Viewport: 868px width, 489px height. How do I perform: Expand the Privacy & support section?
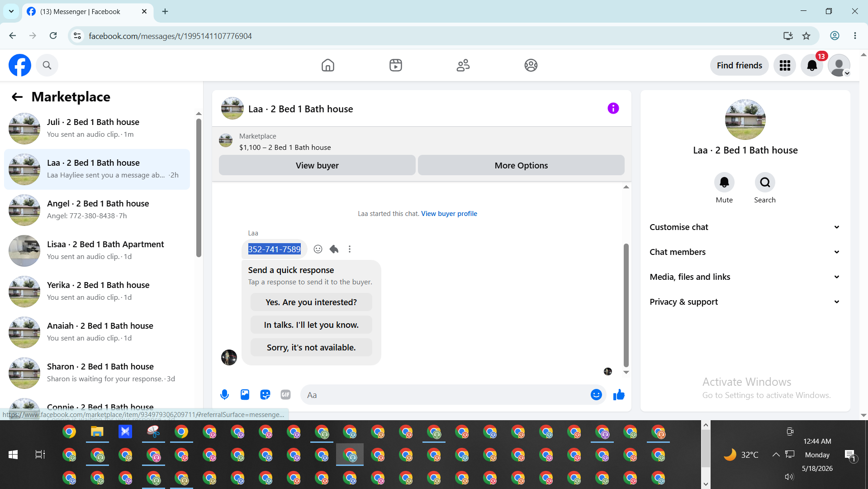coord(745,302)
